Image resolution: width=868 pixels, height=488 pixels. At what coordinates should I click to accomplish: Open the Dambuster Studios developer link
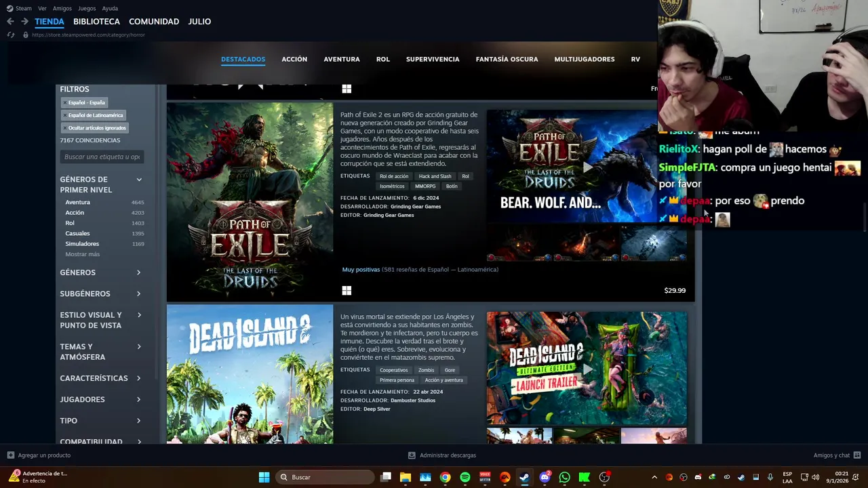pos(413,401)
